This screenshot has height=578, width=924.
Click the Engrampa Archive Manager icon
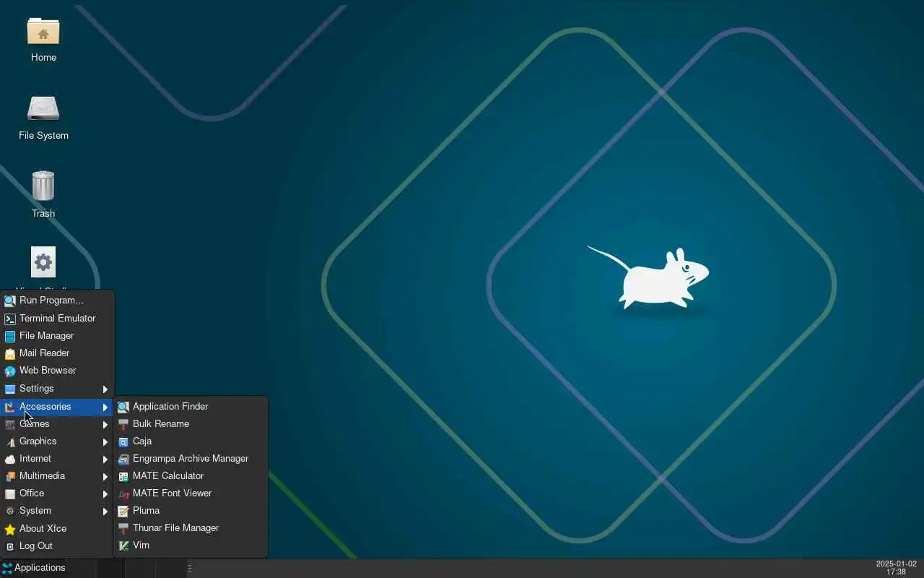(x=123, y=459)
